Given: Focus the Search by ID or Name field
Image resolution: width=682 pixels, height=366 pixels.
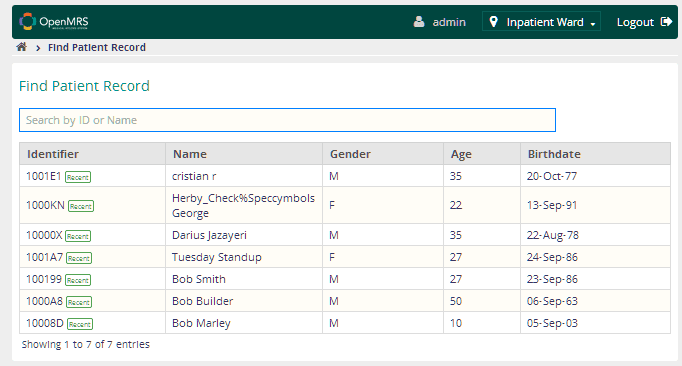Looking at the screenshot, I should [x=288, y=120].
